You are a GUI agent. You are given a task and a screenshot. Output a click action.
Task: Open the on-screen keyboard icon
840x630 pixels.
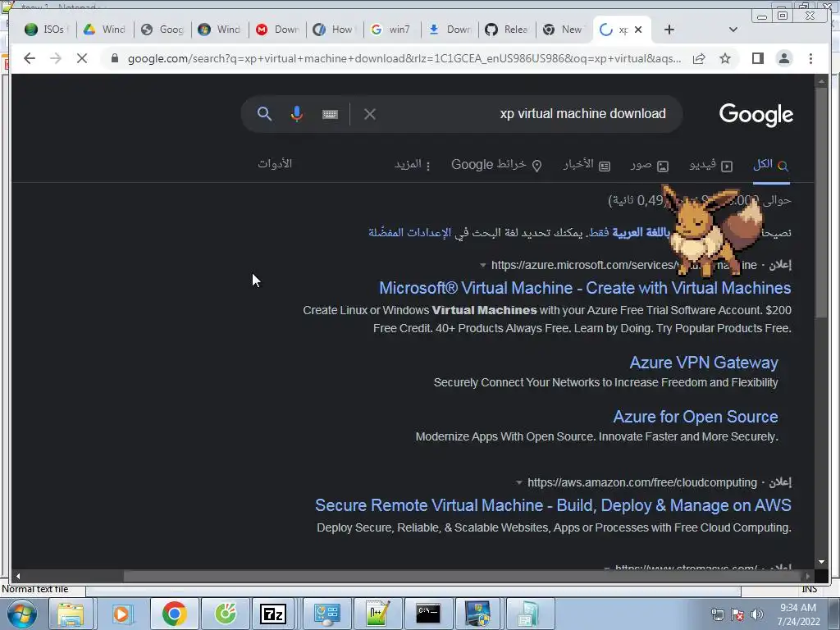pyautogui.click(x=330, y=114)
